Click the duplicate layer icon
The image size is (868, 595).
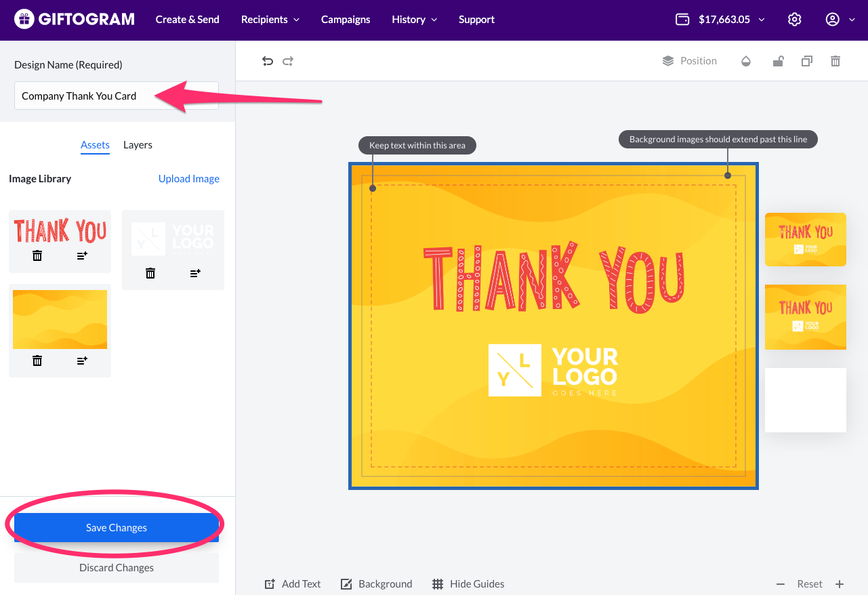coord(806,61)
